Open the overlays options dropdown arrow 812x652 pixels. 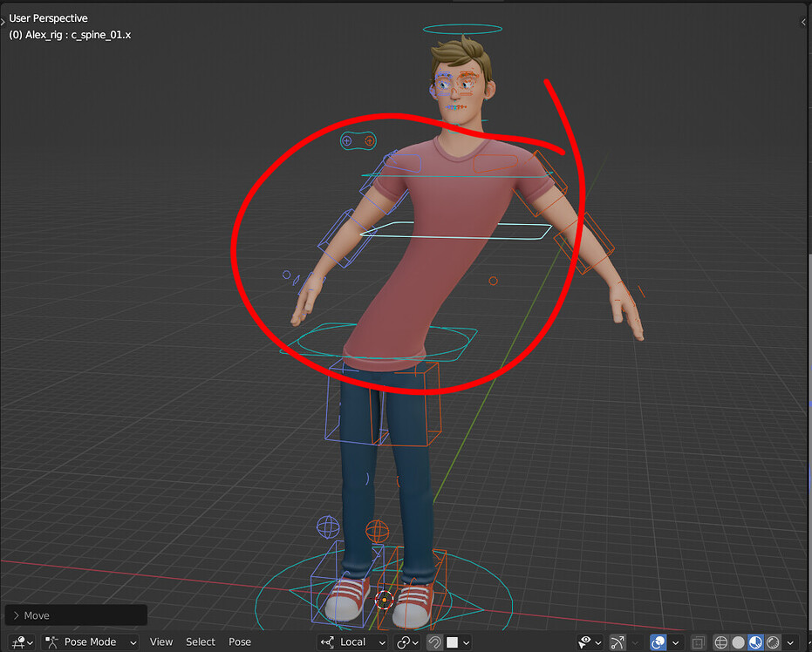[x=675, y=642]
